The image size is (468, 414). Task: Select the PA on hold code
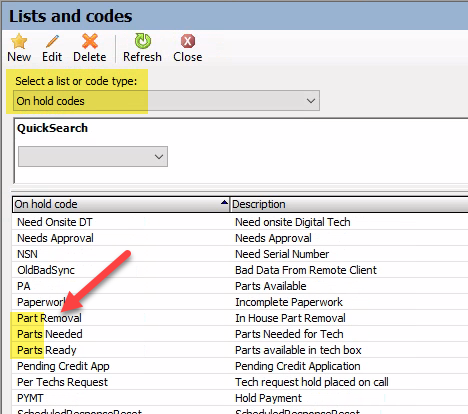click(x=24, y=286)
